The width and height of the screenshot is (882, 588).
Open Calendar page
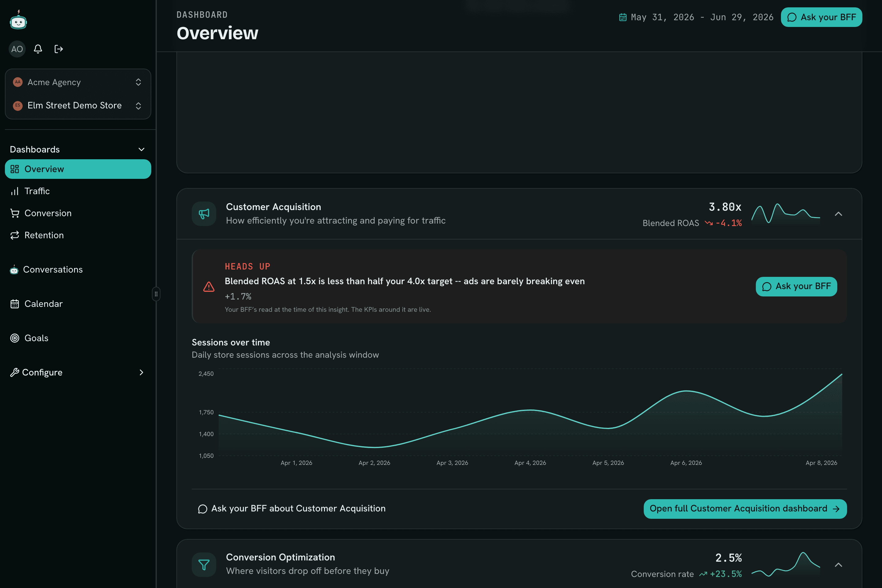[x=78, y=304]
